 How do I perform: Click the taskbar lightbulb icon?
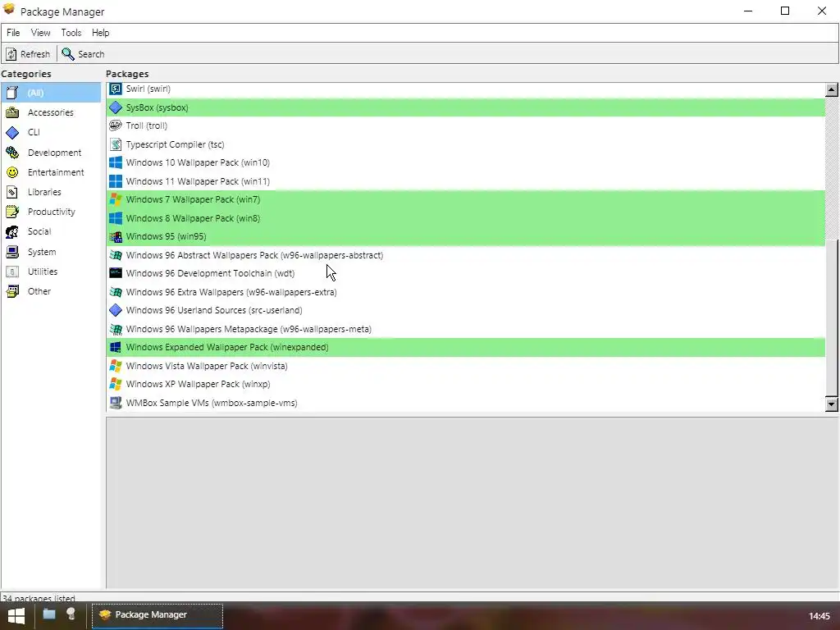[71, 614]
